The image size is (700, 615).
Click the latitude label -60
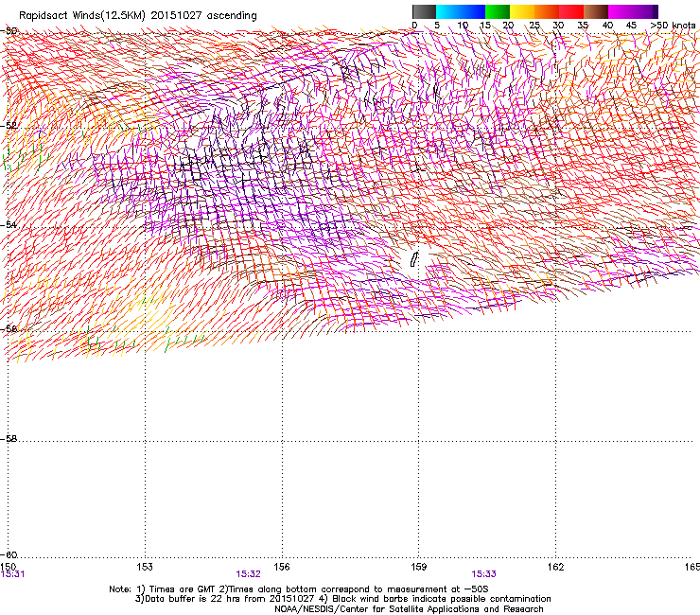[x=9, y=554]
